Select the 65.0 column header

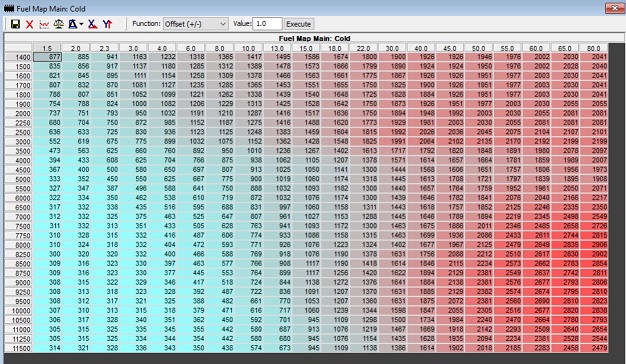point(565,48)
